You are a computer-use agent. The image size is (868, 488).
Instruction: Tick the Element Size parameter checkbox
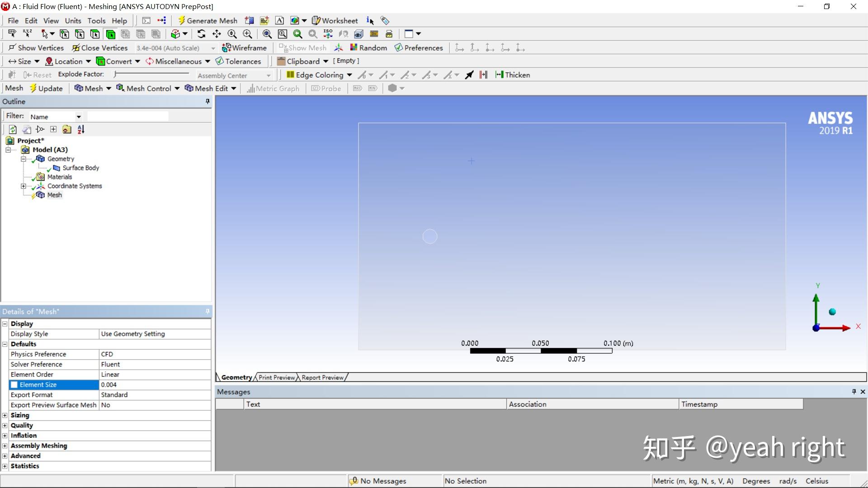[x=14, y=385]
